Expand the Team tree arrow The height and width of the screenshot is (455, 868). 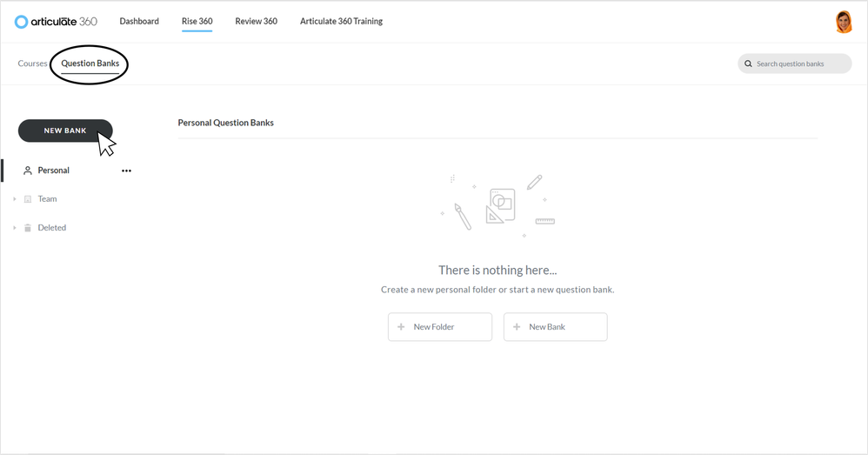[x=15, y=198]
